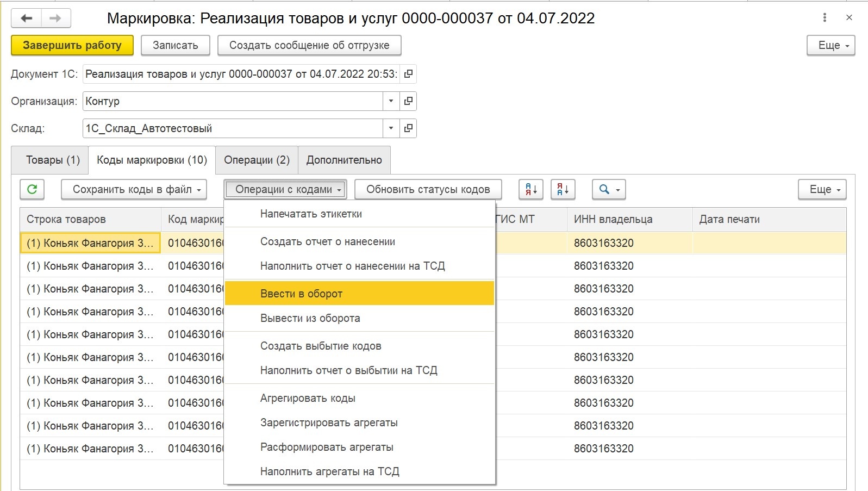The image size is (868, 491).
Task: Switch to the Товары (1) tab
Action: (x=50, y=160)
